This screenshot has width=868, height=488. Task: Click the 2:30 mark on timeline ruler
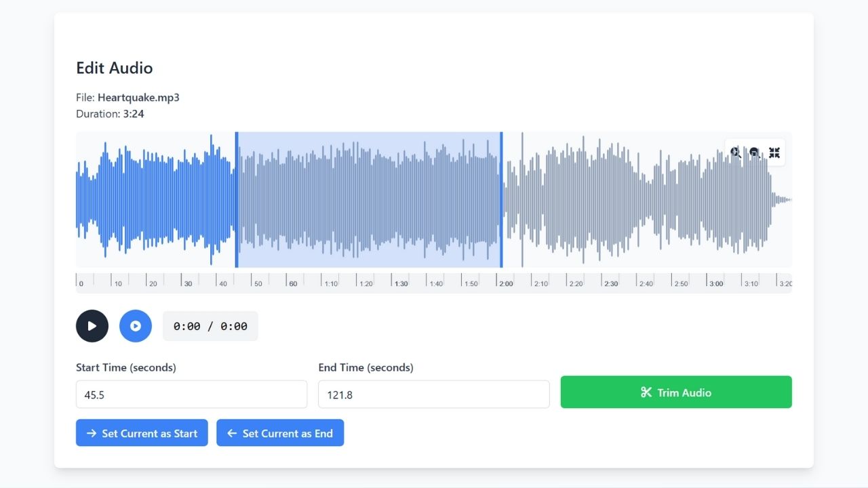[610, 283]
